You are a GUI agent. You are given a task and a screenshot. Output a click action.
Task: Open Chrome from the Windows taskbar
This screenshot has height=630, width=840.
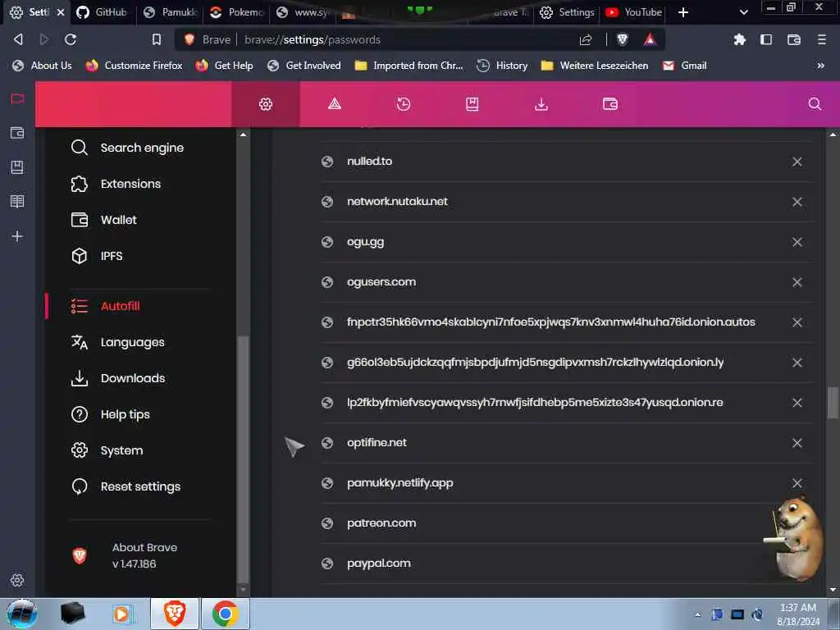(226, 614)
